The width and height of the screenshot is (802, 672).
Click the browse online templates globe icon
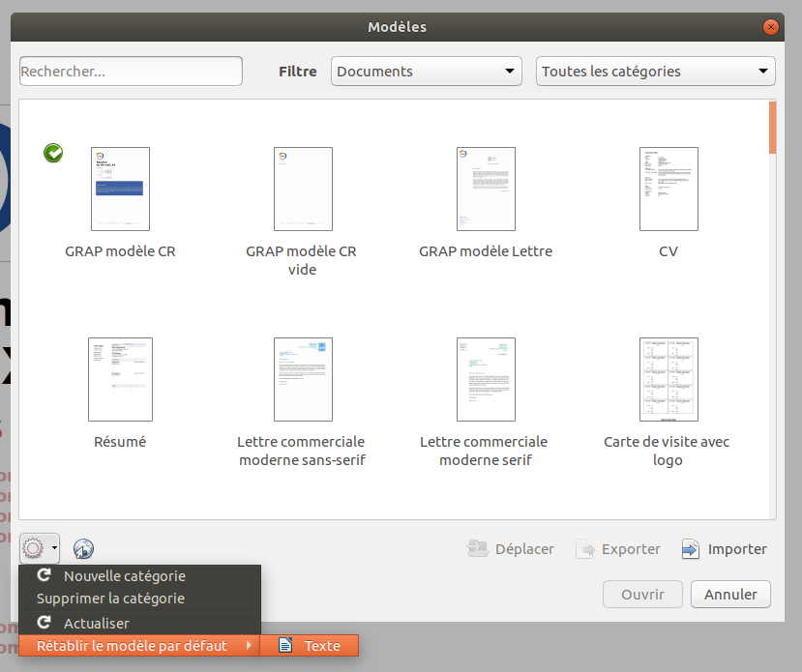click(x=83, y=549)
